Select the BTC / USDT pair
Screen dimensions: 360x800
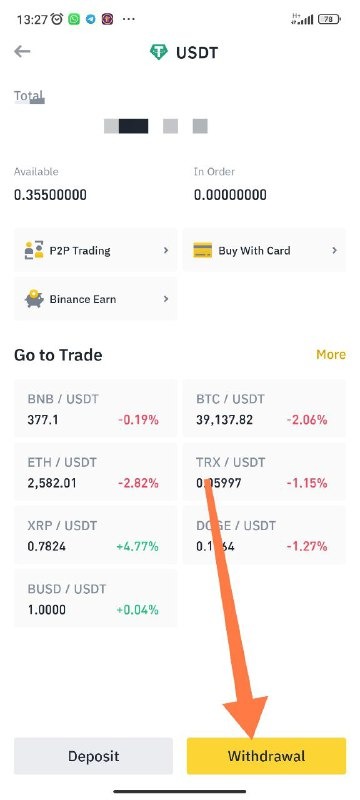pyautogui.click(x=264, y=409)
